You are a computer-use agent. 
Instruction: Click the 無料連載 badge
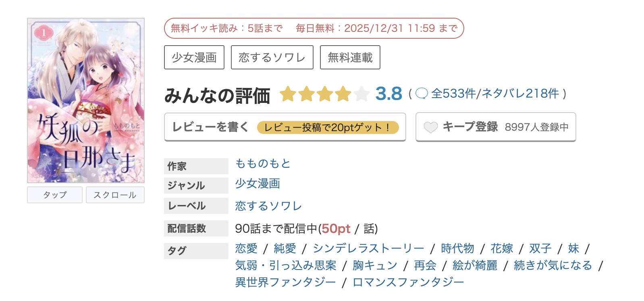[x=350, y=57]
